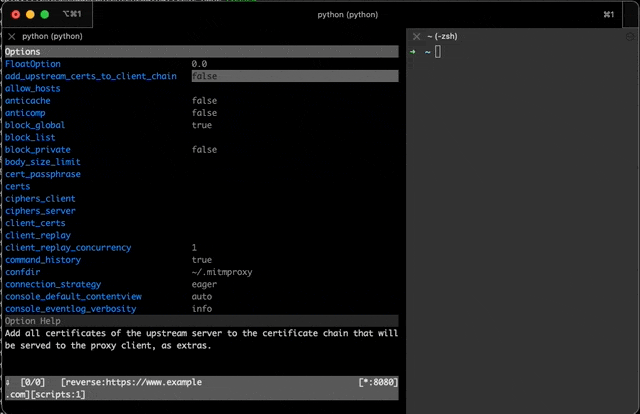Select add_upstream_certs_to_client_chain option
The image size is (640, 414).
pyautogui.click(x=91, y=76)
